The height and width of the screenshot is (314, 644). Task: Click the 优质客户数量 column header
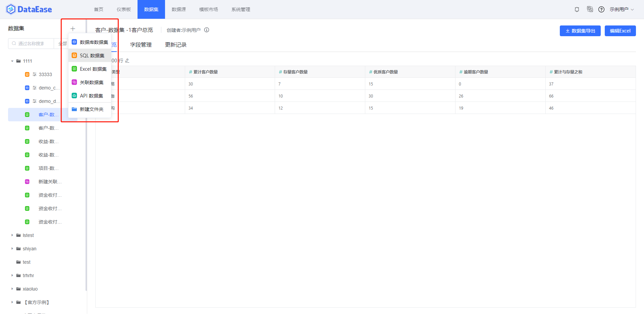(410, 72)
